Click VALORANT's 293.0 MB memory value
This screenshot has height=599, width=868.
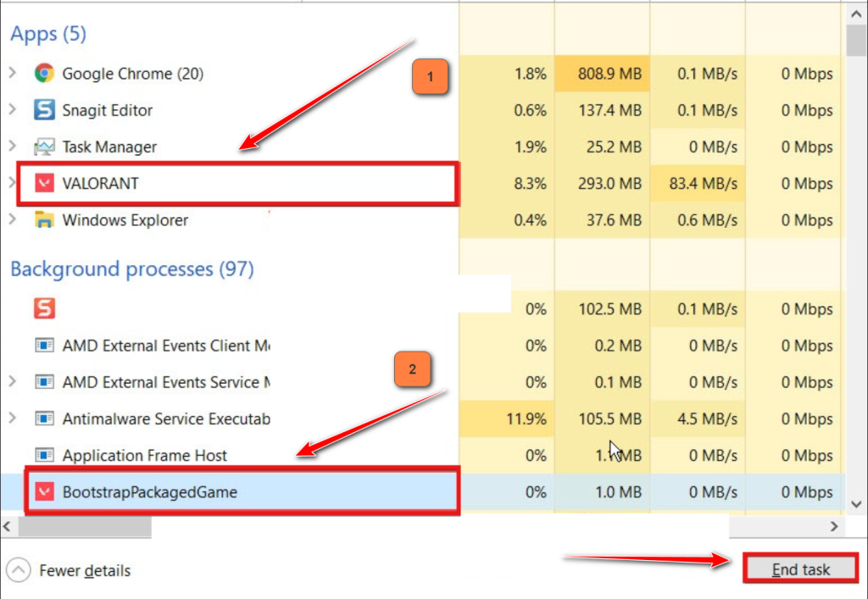(x=609, y=183)
